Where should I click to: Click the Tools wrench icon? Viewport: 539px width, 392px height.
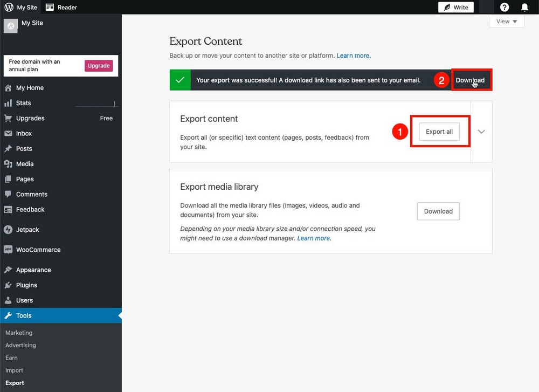(8, 315)
